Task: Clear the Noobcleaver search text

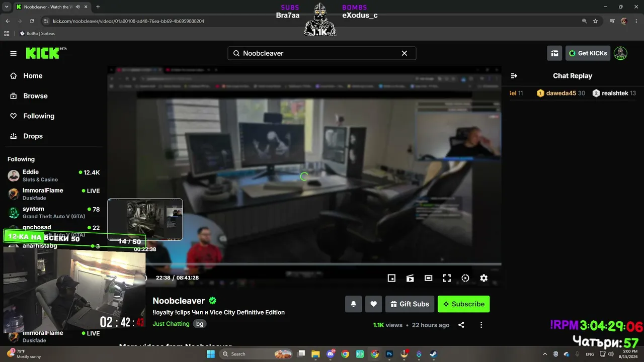Action: (x=404, y=53)
